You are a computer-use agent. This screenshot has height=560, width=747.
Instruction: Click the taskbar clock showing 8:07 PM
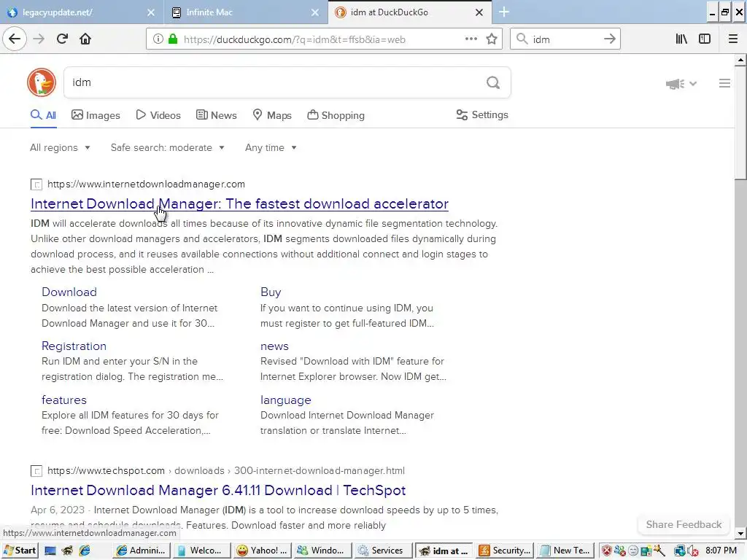721,551
